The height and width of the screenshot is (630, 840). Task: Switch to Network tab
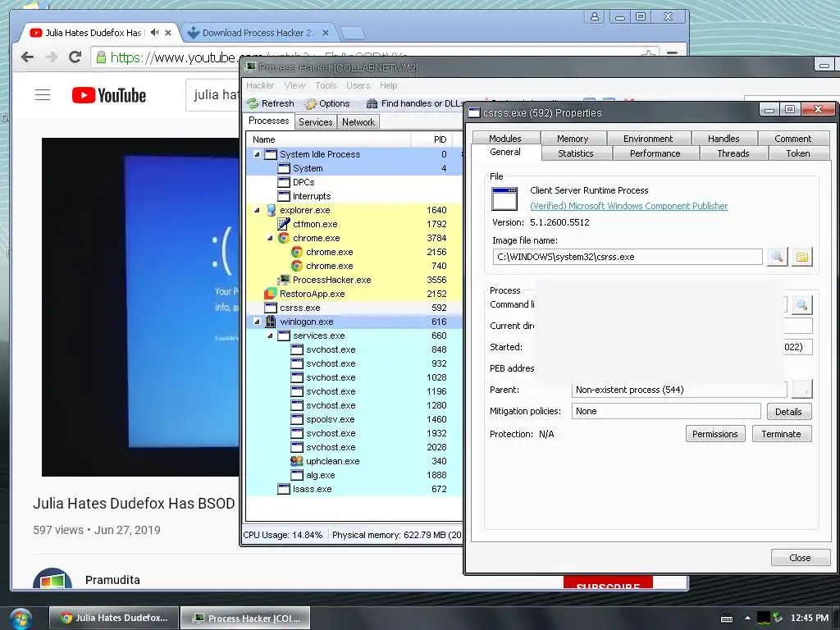tap(358, 121)
